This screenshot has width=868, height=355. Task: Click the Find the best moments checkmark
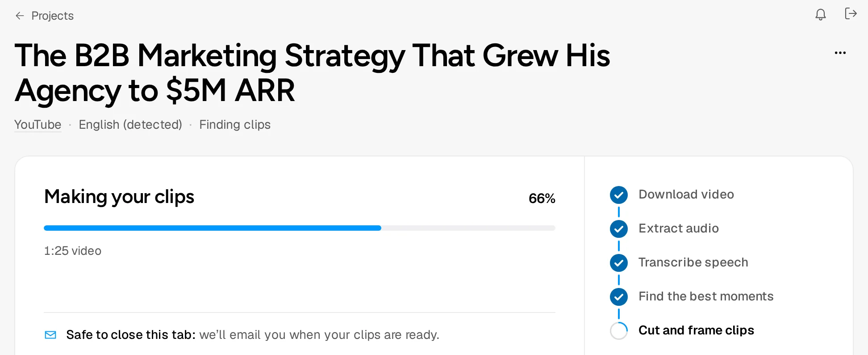[x=619, y=297]
